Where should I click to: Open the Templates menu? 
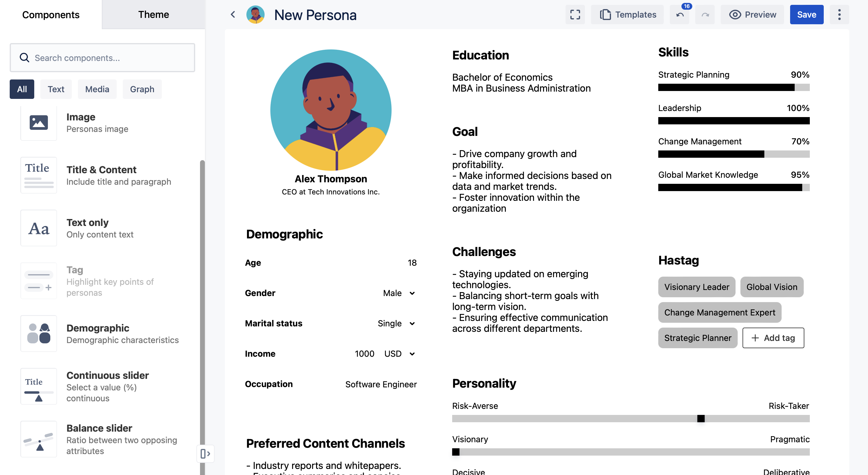[627, 15]
